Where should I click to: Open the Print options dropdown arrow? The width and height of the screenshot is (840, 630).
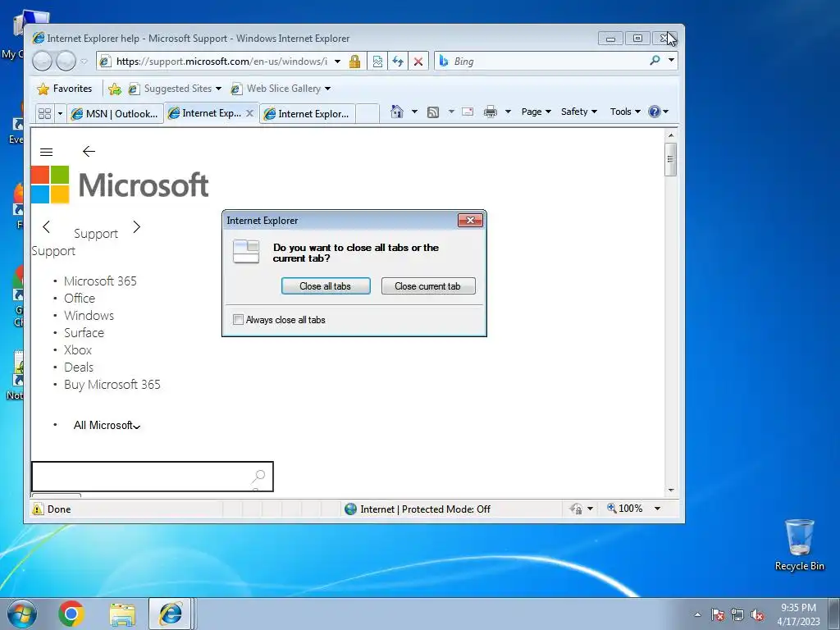[508, 112]
